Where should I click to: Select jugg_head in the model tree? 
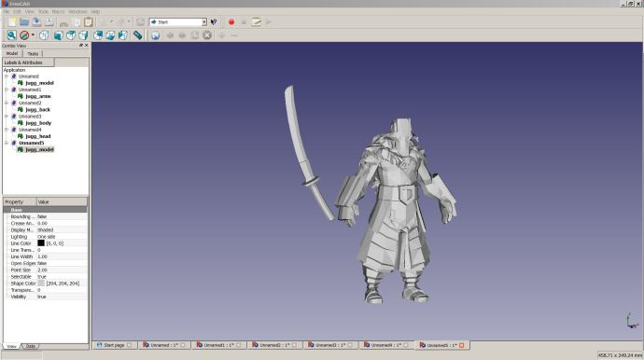click(38, 136)
